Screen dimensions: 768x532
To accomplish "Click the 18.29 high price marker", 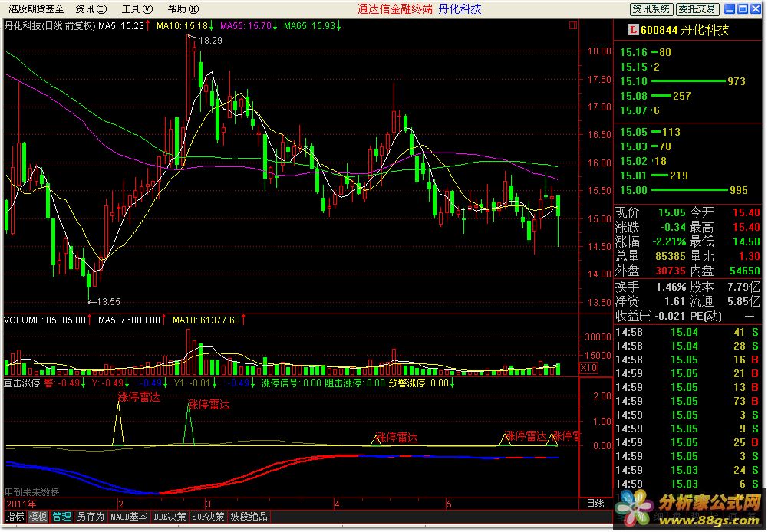I will point(210,40).
